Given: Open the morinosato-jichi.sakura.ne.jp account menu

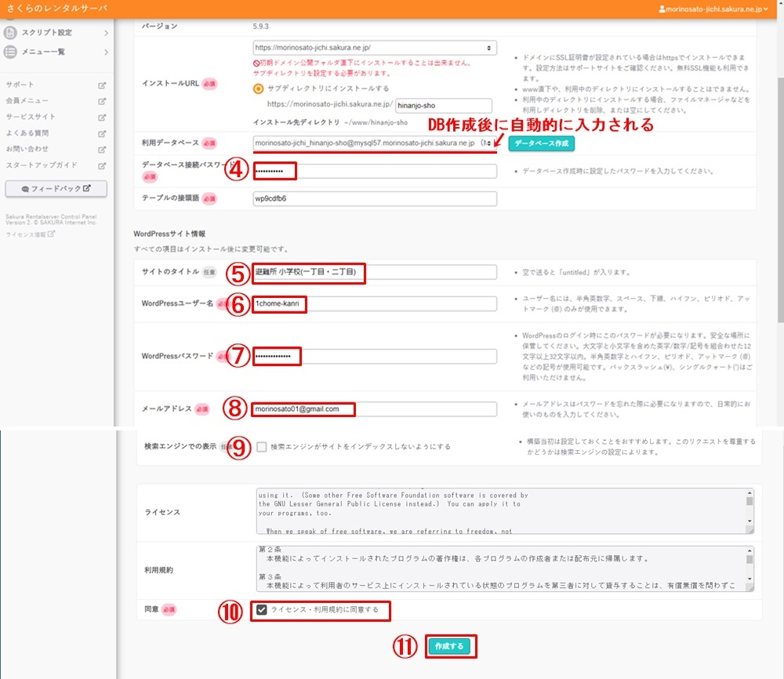Looking at the screenshot, I should [x=713, y=9].
